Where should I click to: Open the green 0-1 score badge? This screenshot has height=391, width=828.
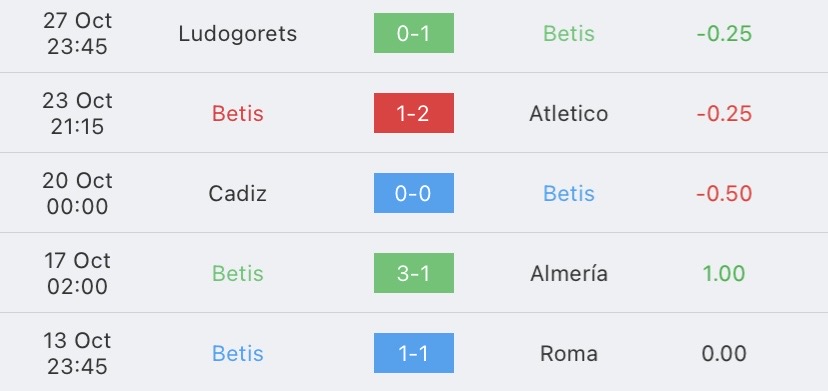tap(413, 33)
